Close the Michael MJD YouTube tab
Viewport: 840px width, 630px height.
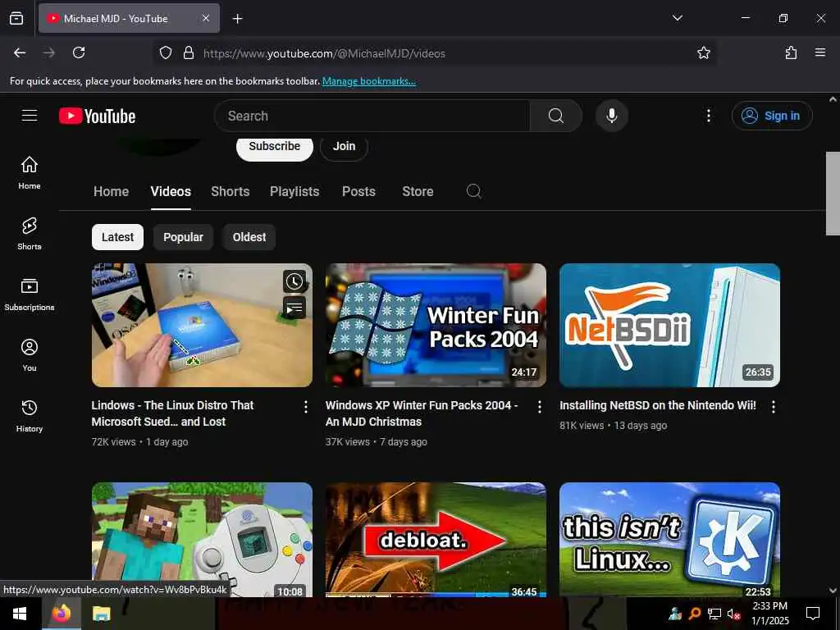(x=205, y=18)
